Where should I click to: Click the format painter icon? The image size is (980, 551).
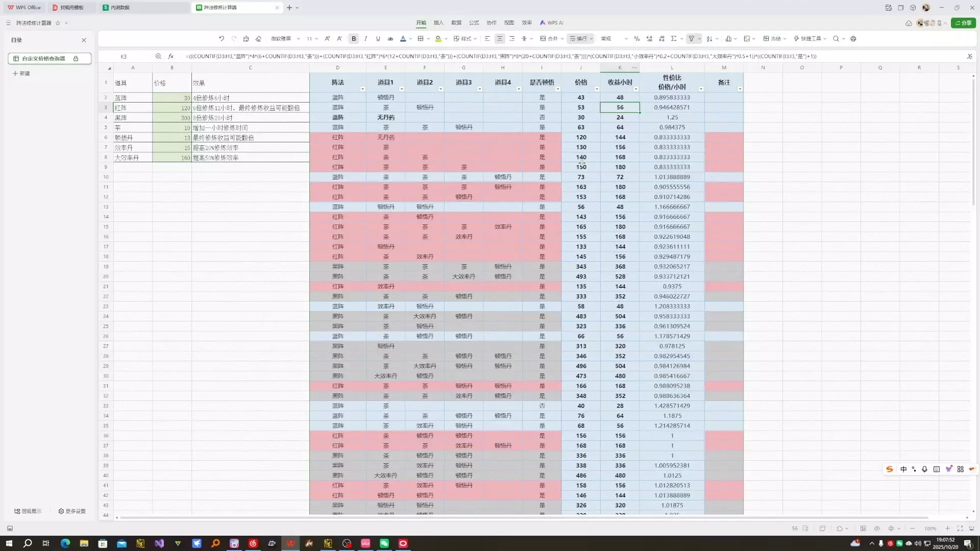point(246,39)
